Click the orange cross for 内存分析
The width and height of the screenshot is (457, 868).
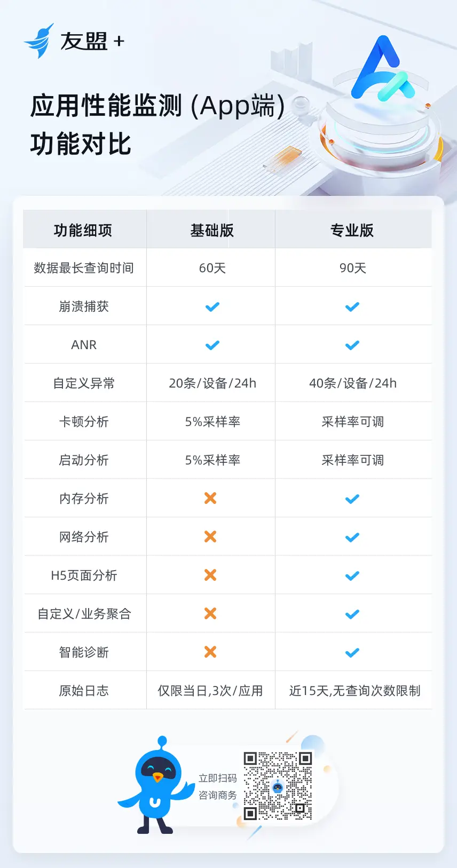210,498
